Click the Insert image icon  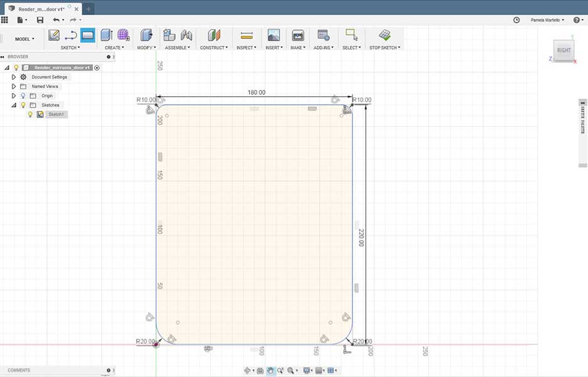[274, 35]
